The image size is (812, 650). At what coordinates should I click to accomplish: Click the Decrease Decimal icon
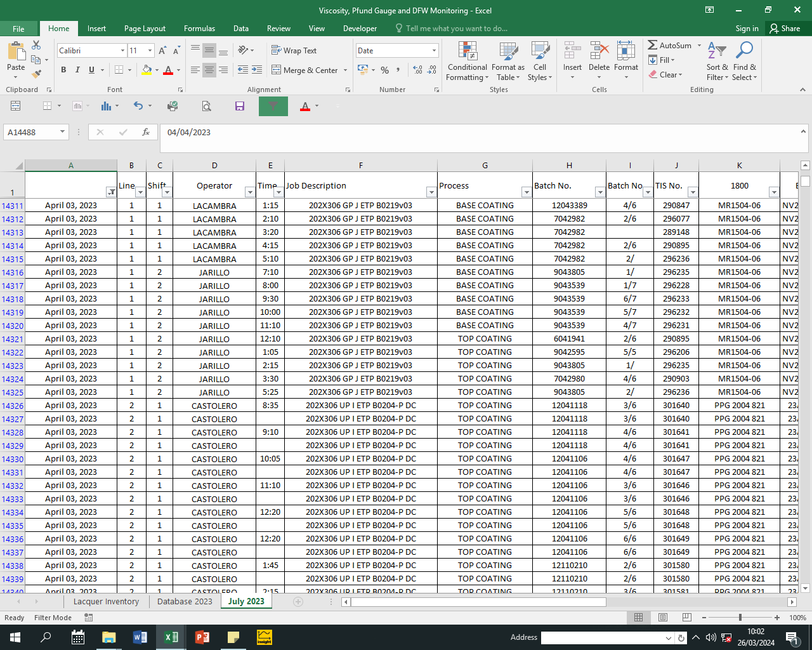coord(432,70)
